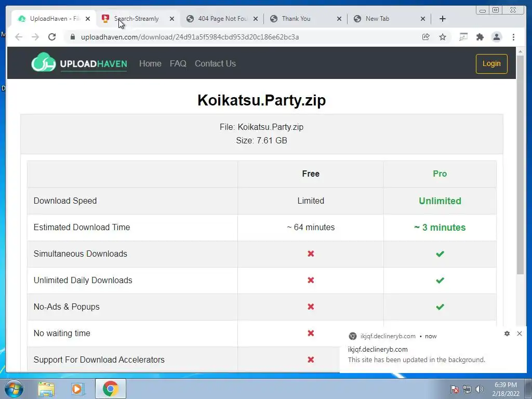Screen dimensions: 532x399
Task: Open the 404 Page Not Found tab
Action: [x=221, y=19]
